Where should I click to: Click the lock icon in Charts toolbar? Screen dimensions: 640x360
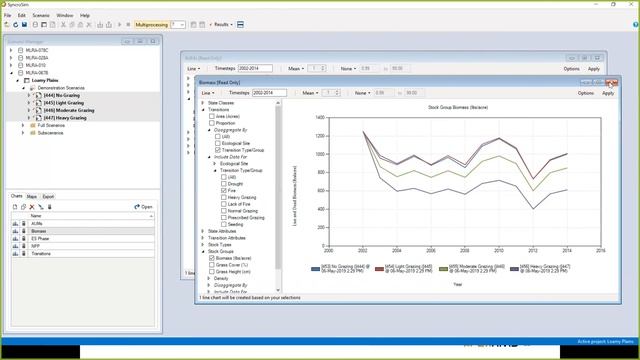(x=49, y=207)
